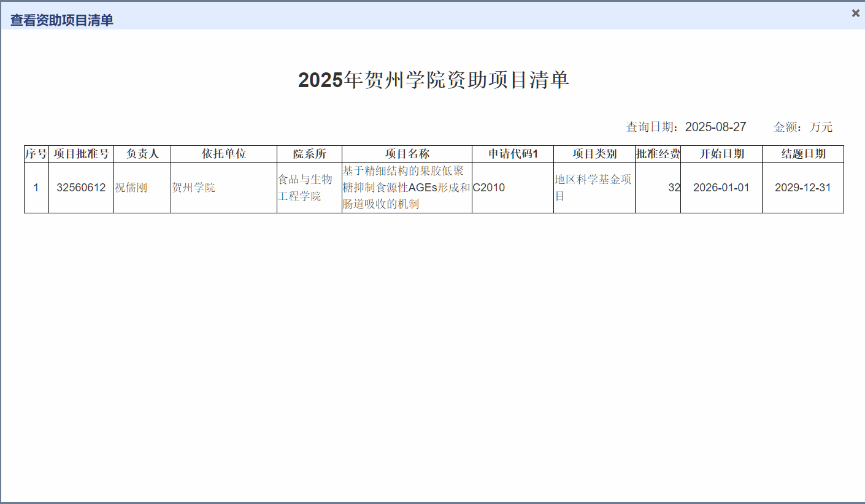Viewport: 865px width, 504px height.
Task: Select application code C2010 cell
Action: [x=513, y=188]
